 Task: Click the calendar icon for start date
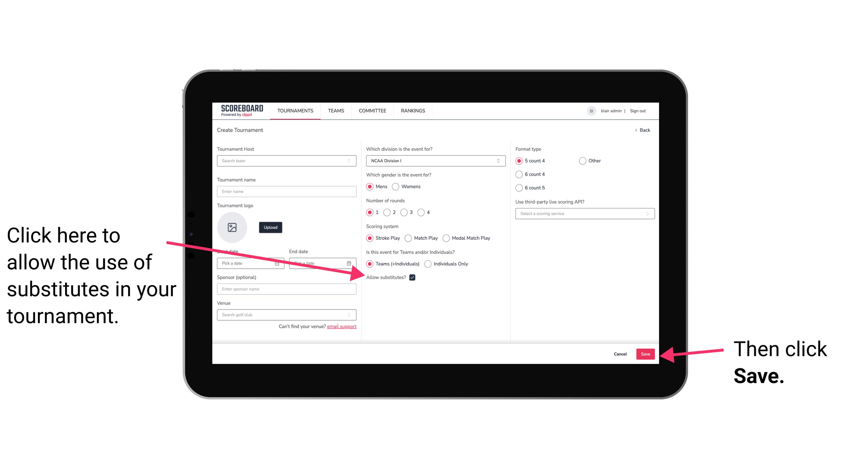278,263
